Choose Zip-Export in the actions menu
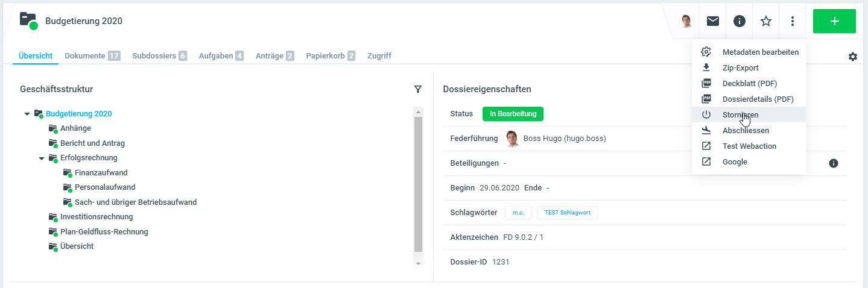This screenshot has width=868, height=288. (740, 68)
